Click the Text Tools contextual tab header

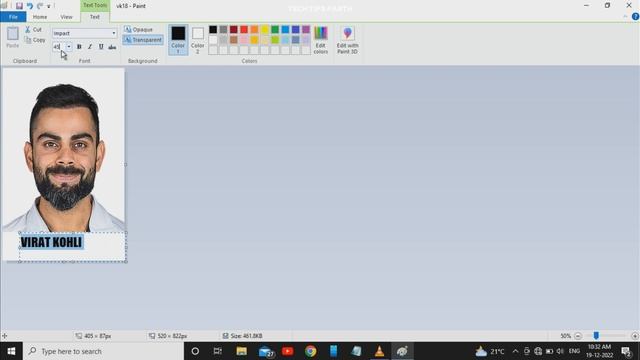tap(95, 5)
